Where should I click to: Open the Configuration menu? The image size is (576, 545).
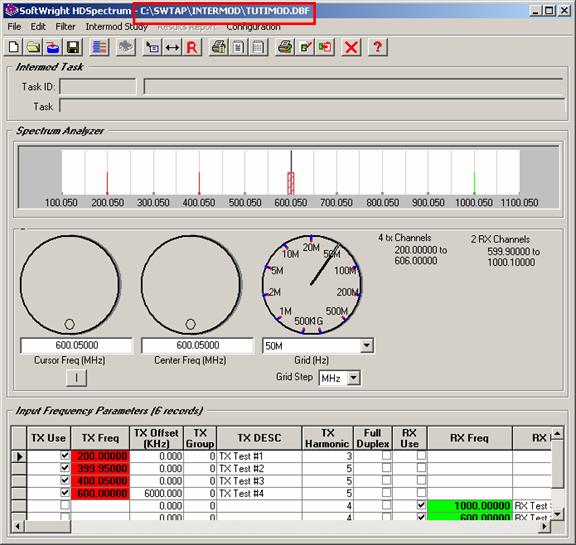(253, 27)
